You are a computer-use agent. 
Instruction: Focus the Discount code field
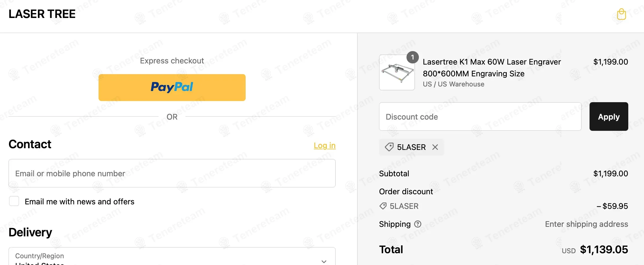480,116
